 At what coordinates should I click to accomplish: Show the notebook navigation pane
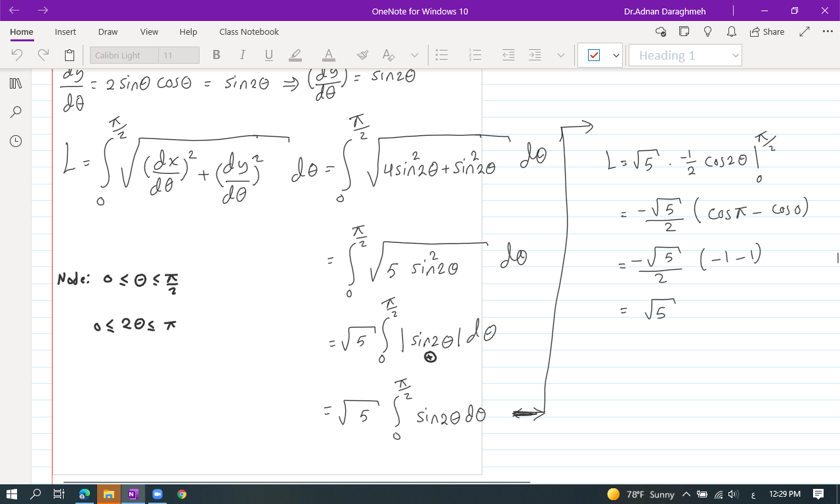(16, 83)
